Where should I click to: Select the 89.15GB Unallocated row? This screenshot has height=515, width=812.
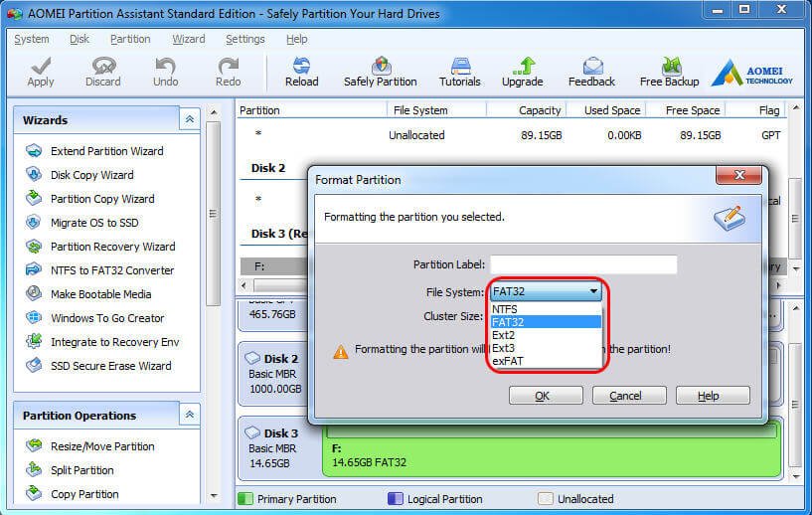512,135
